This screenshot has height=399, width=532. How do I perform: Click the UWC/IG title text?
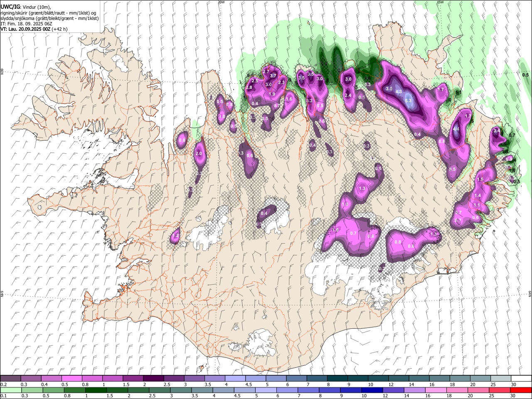10,7
